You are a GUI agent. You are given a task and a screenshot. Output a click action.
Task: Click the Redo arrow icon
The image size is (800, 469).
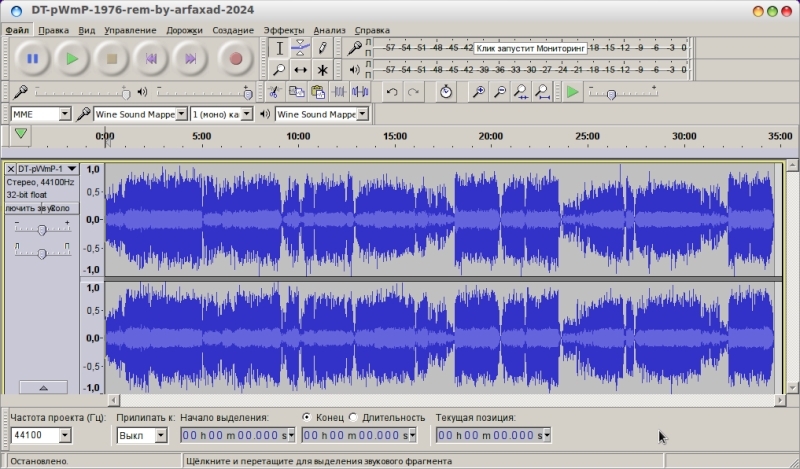[x=413, y=92]
